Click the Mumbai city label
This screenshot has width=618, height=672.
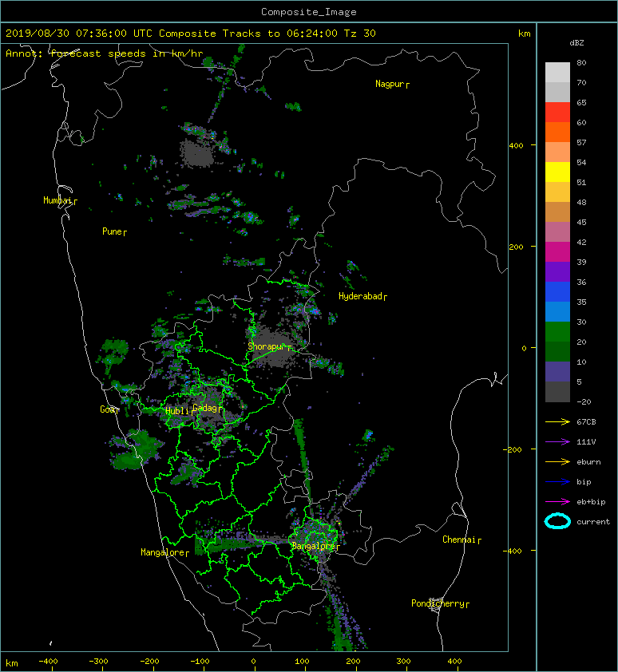coord(60,200)
